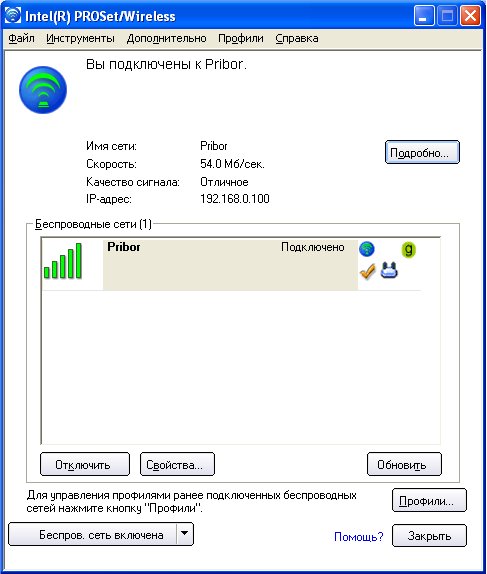The height and width of the screenshot is (574, 487).
Task: Click the green signal strength bars for Pribor
Action: pyautogui.click(x=63, y=261)
